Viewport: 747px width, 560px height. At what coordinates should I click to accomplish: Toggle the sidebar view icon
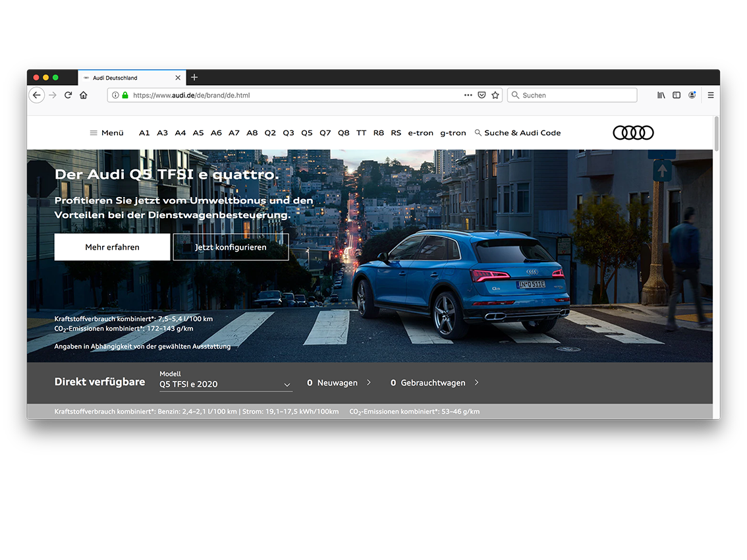tap(677, 95)
